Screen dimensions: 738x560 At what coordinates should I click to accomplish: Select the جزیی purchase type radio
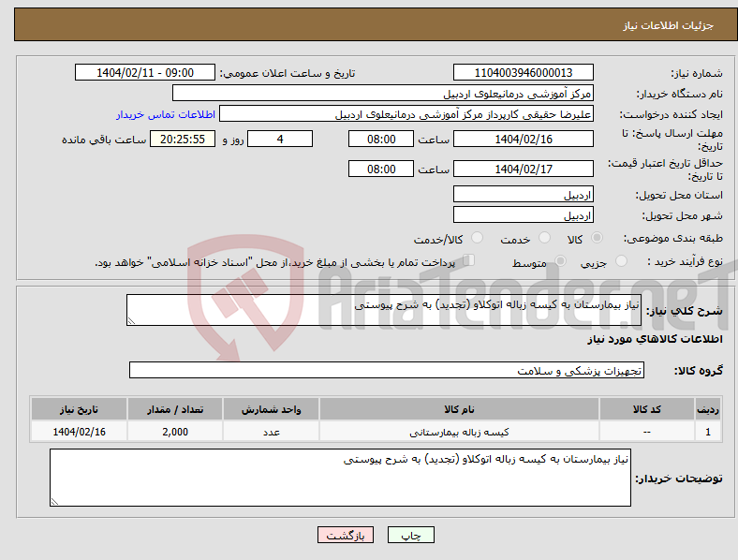point(621,261)
